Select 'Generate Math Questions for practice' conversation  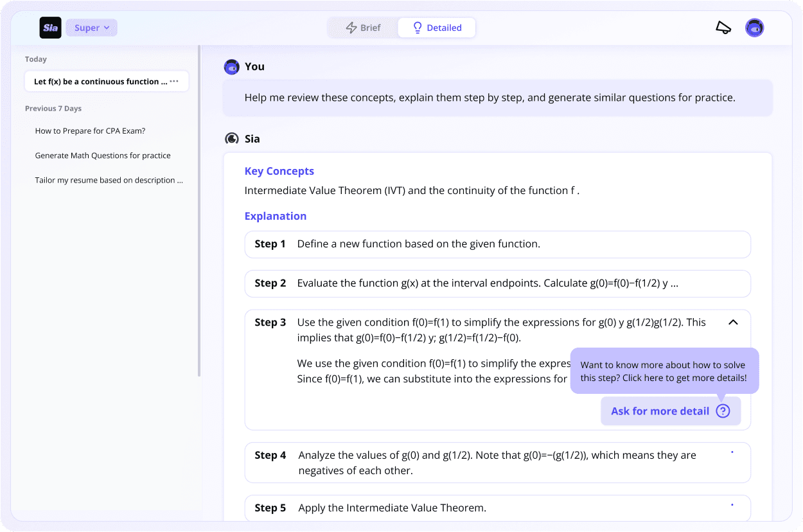coord(103,155)
